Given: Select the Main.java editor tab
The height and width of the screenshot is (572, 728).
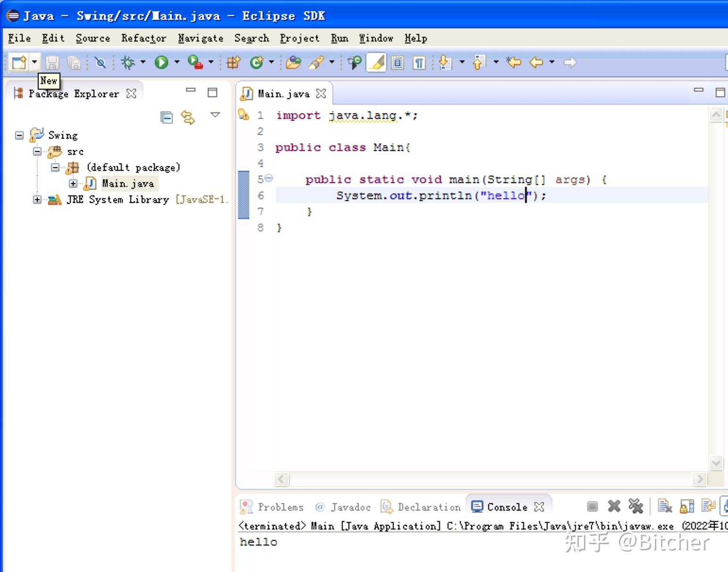Looking at the screenshot, I should coord(283,94).
